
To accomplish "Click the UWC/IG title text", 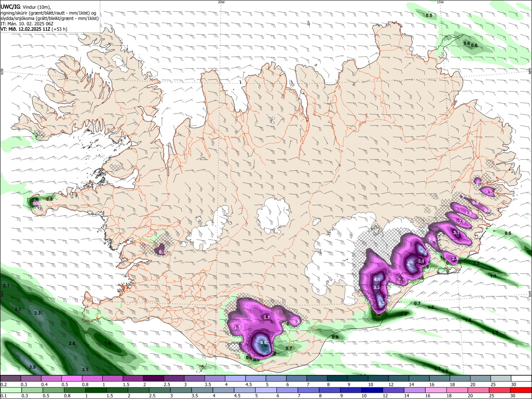I will tap(10, 7).
